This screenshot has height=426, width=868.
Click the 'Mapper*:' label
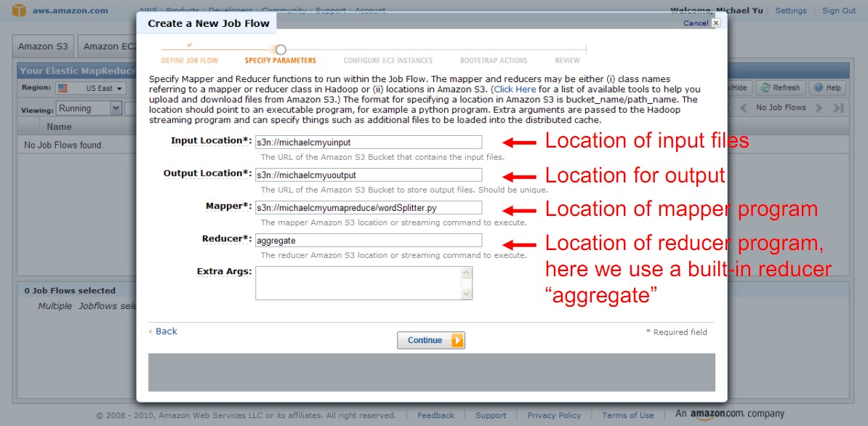pyautogui.click(x=228, y=206)
